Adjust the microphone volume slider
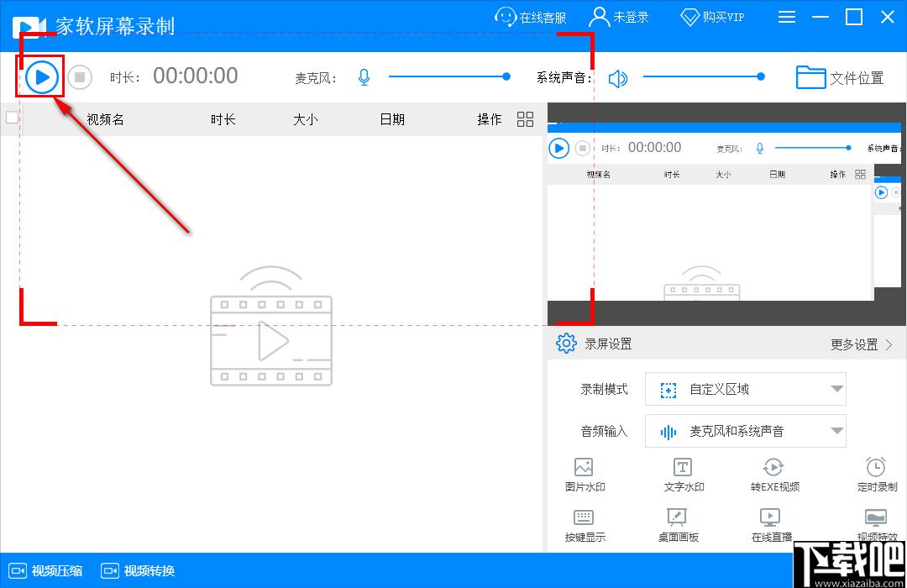Viewport: 907px width, 588px height. coord(449,76)
